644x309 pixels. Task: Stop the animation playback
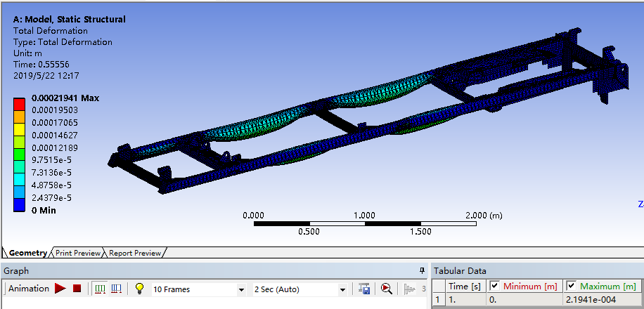click(x=77, y=289)
